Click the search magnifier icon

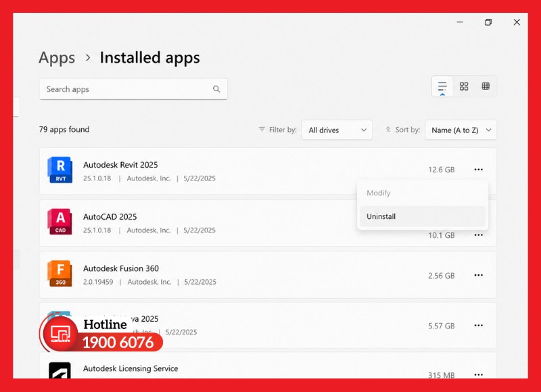click(216, 89)
